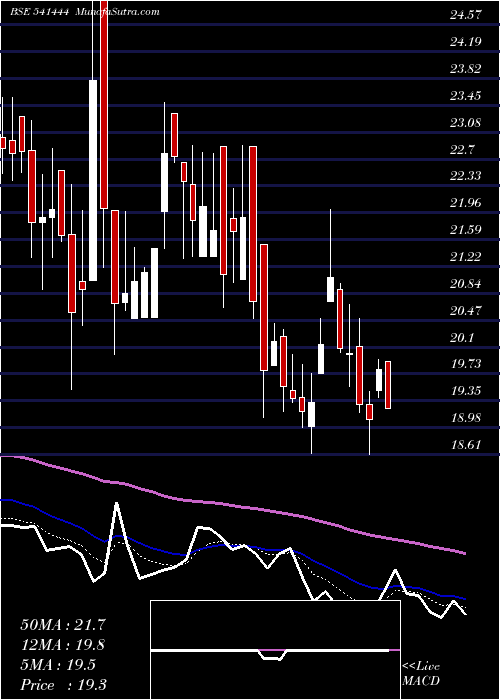Click the 18.98 price axis label
This screenshot has height=700, width=500.
click(465, 418)
